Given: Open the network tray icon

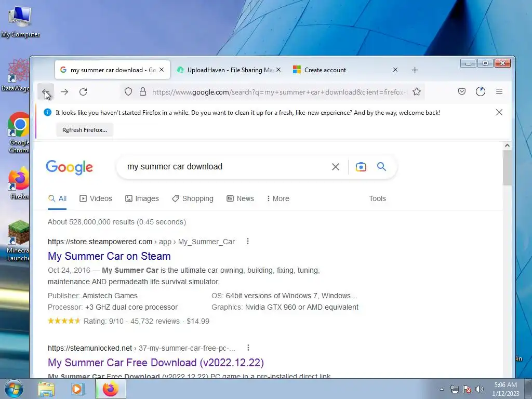Looking at the screenshot, I should click(454, 389).
